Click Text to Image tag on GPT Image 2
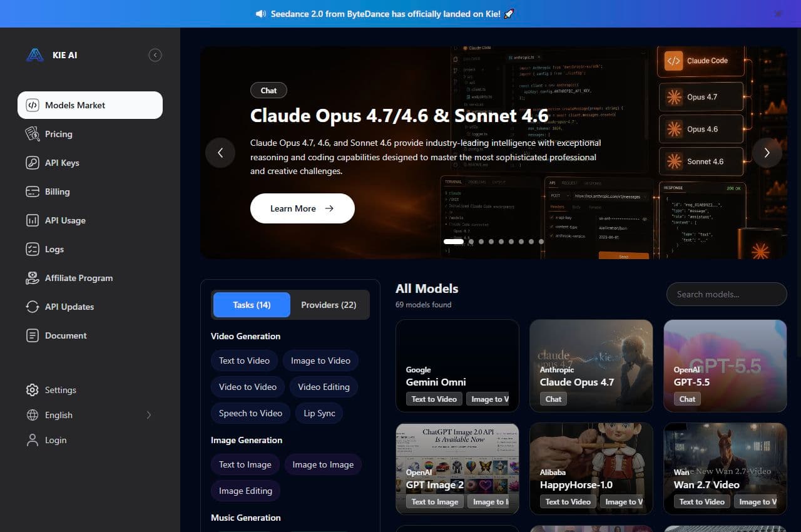Screen dimensions: 801x532 point(434,501)
